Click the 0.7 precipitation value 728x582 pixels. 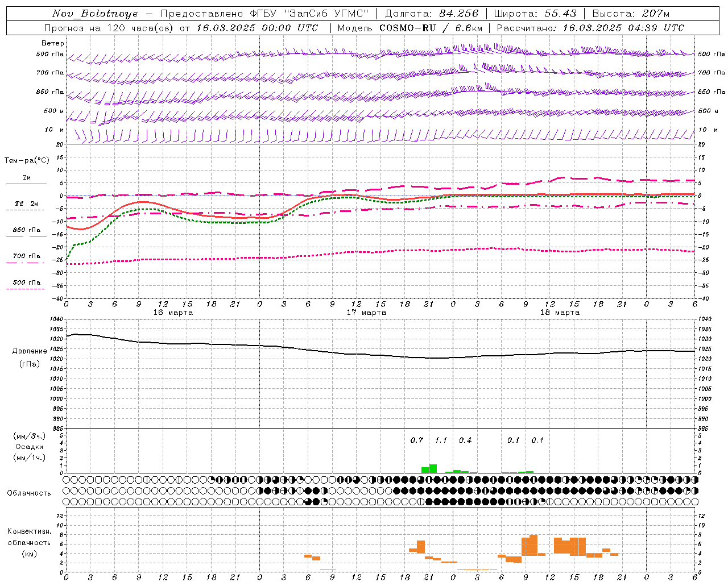coord(417,440)
